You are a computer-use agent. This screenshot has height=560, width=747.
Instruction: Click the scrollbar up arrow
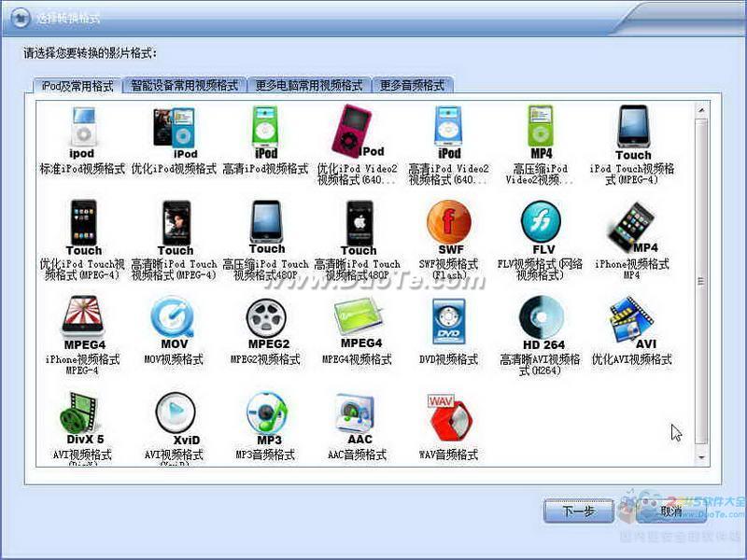point(701,110)
